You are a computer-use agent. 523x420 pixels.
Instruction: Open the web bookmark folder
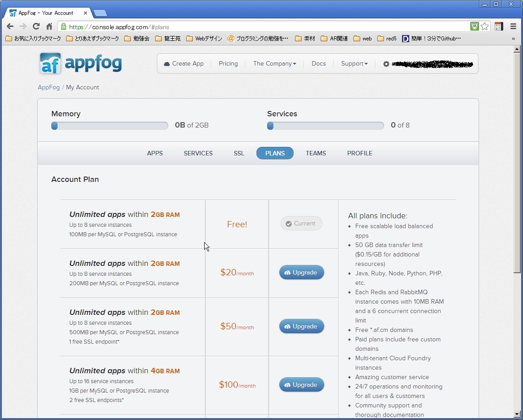362,39
